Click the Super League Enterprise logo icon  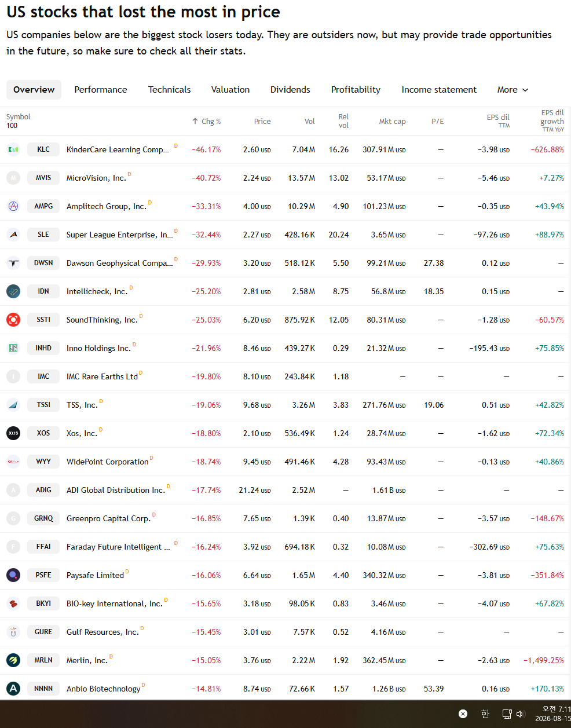click(x=13, y=235)
